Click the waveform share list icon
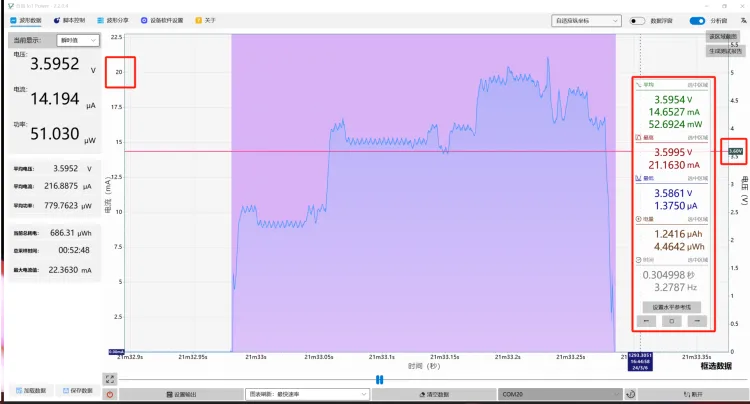The width and height of the screenshot is (750, 404). [100, 21]
